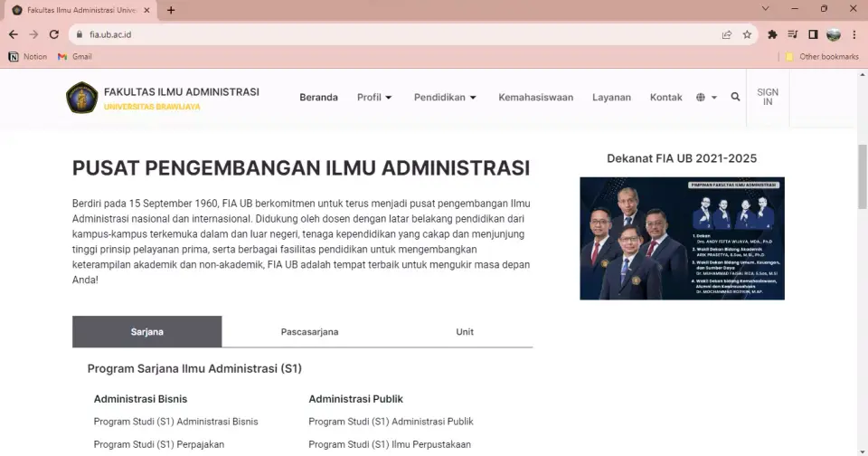The image size is (868, 456).
Task: Toggle the browser side panel icon
Action: (813, 34)
